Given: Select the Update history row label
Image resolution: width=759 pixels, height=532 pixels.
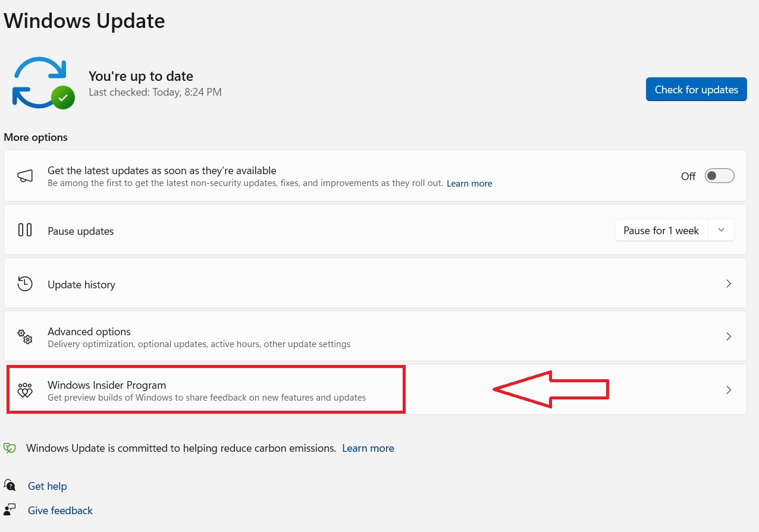Looking at the screenshot, I should (81, 285).
